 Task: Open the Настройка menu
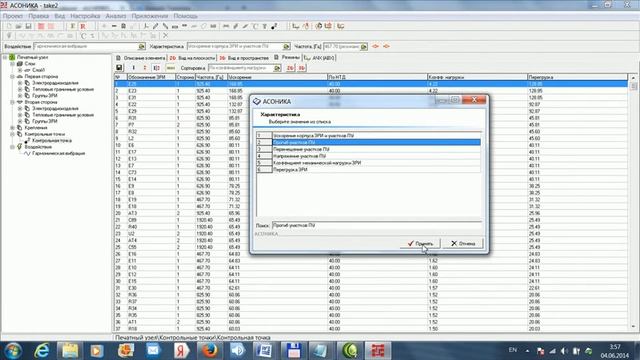[85, 16]
